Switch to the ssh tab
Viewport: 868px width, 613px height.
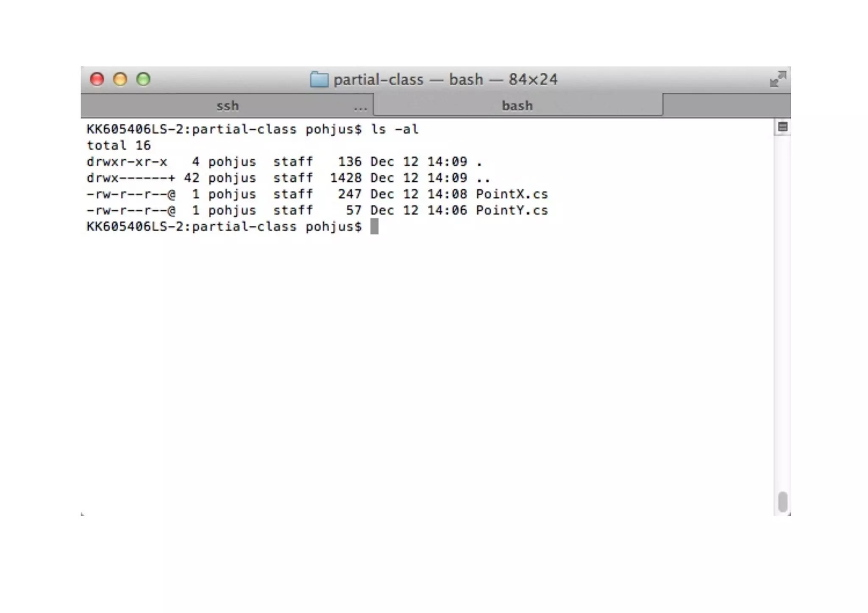227,105
